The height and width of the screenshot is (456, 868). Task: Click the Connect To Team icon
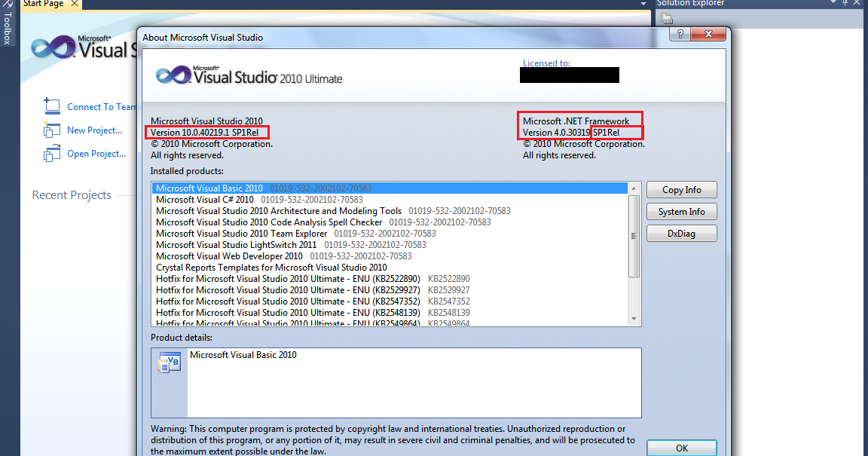[x=51, y=106]
